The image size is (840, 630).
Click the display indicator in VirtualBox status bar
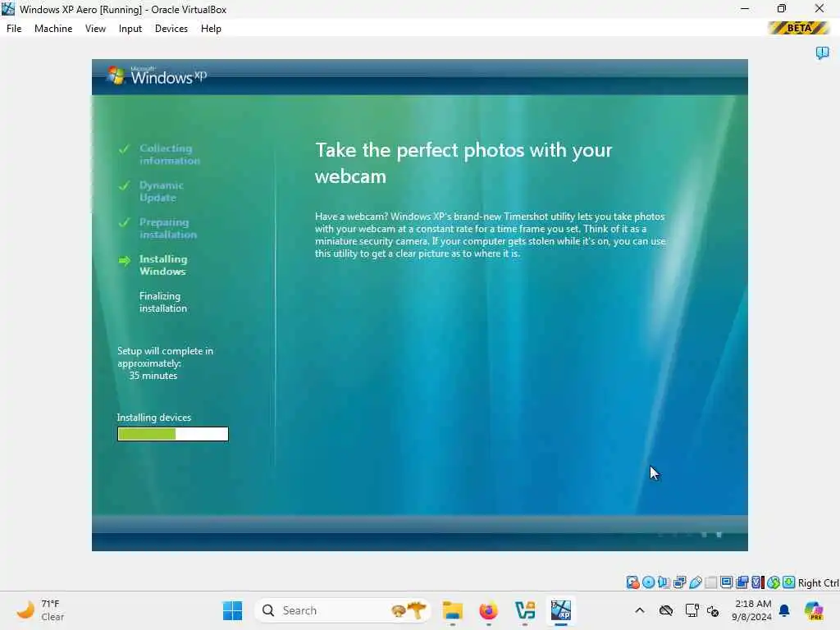tap(727, 582)
